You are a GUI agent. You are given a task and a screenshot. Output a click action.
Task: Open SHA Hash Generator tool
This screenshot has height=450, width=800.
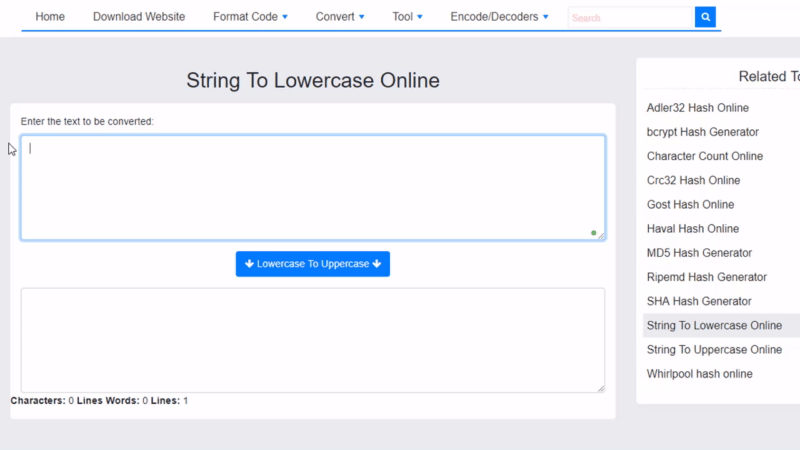click(698, 301)
